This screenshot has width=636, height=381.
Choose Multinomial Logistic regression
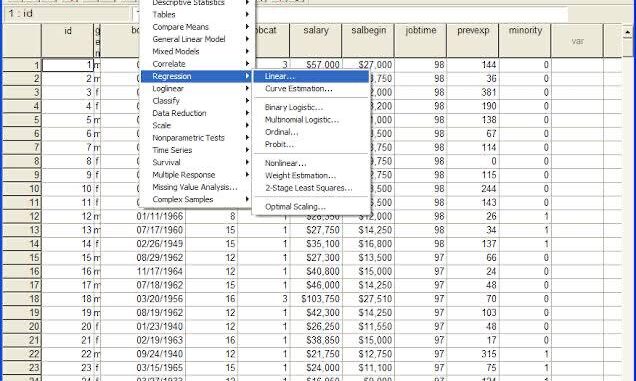[x=311, y=120]
